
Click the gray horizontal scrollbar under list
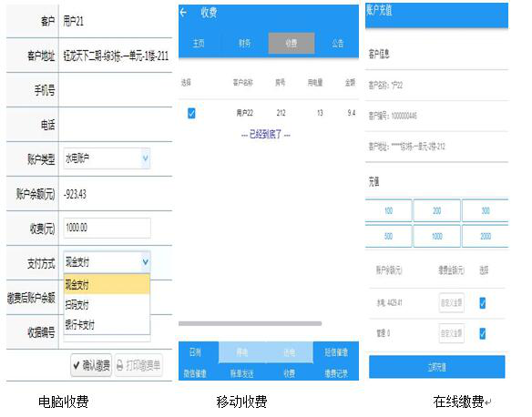point(250,323)
